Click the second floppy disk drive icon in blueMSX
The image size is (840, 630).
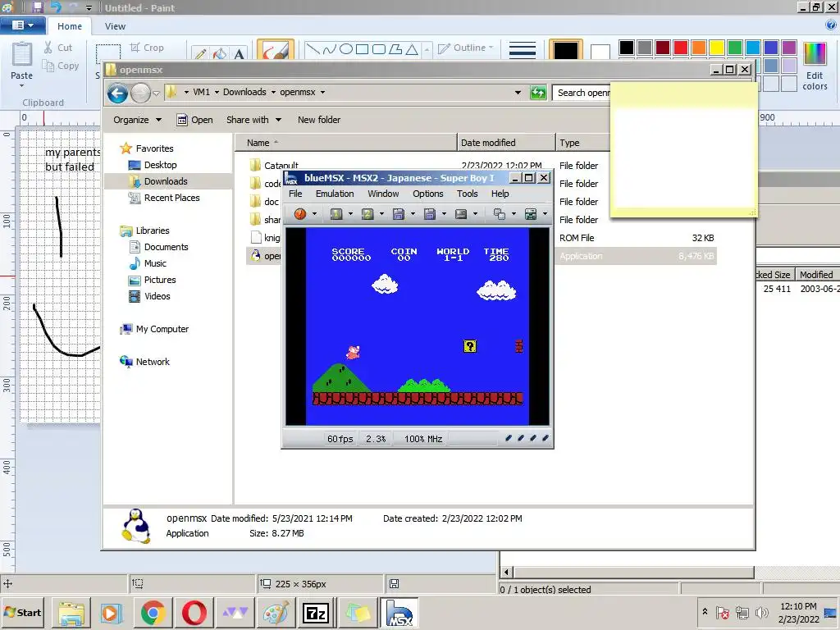pyautogui.click(x=430, y=214)
